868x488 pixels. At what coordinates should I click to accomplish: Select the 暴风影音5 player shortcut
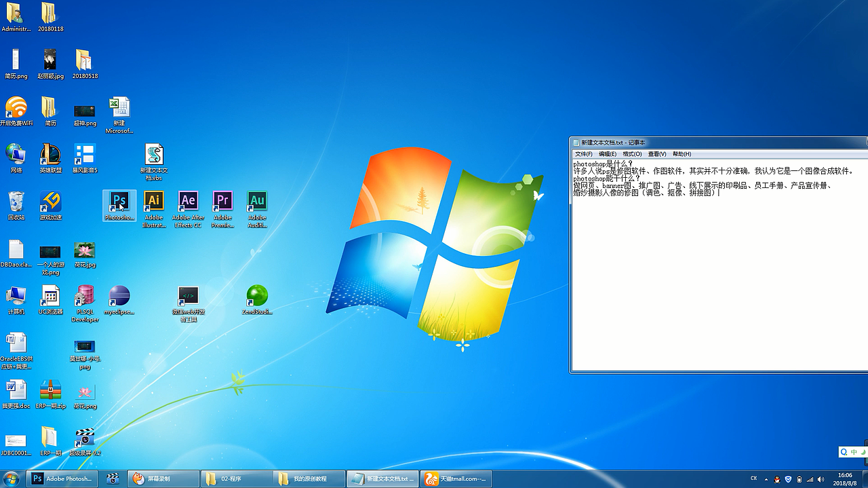click(85, 158)
